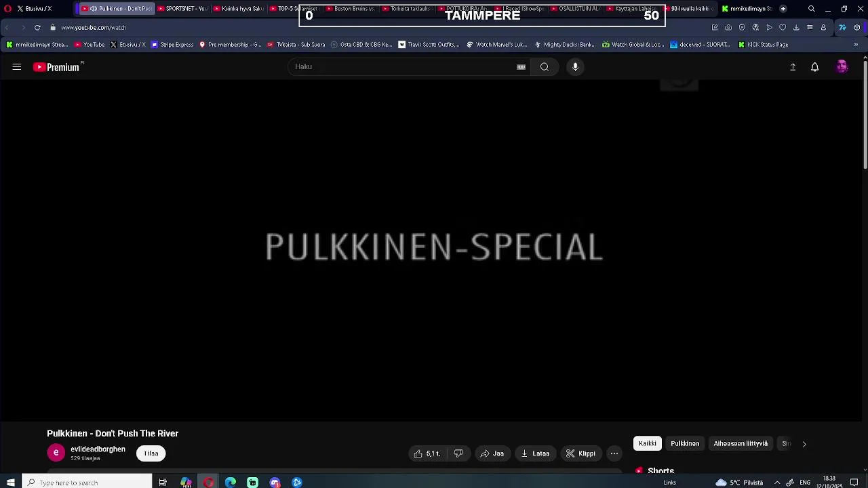
Task: Click the Haku search input field
Action: point(403,66)
